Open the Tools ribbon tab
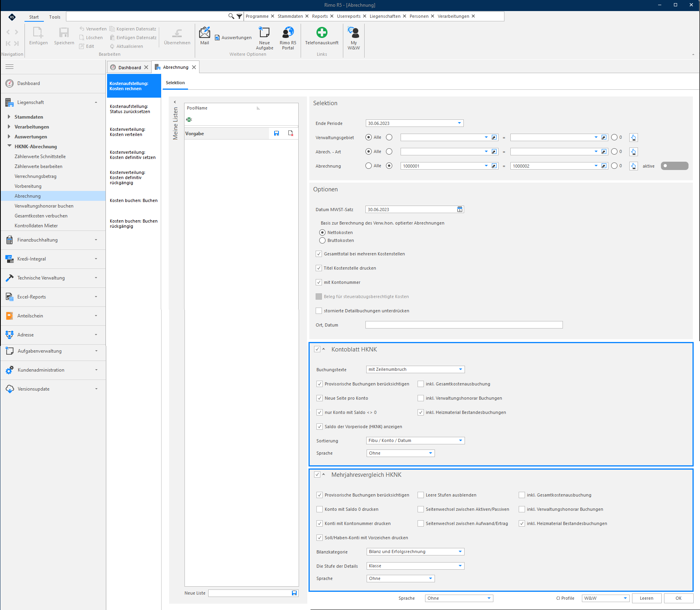This screenshot has width=700, height=610. click(55, 17)
